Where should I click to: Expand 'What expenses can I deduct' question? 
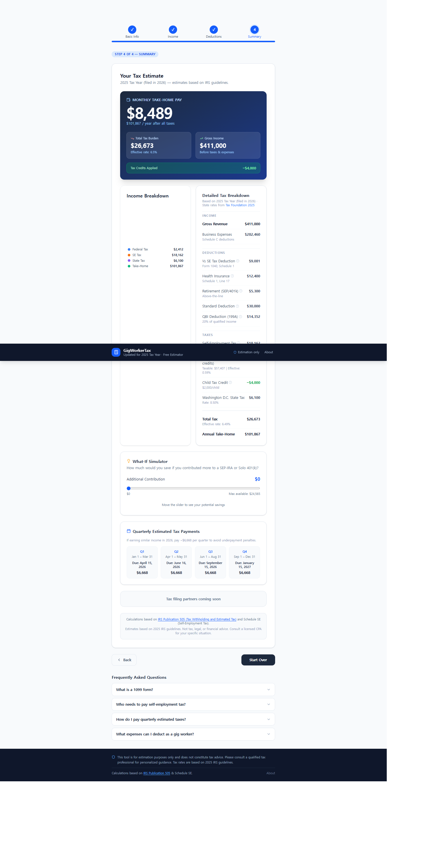(193, 734)
